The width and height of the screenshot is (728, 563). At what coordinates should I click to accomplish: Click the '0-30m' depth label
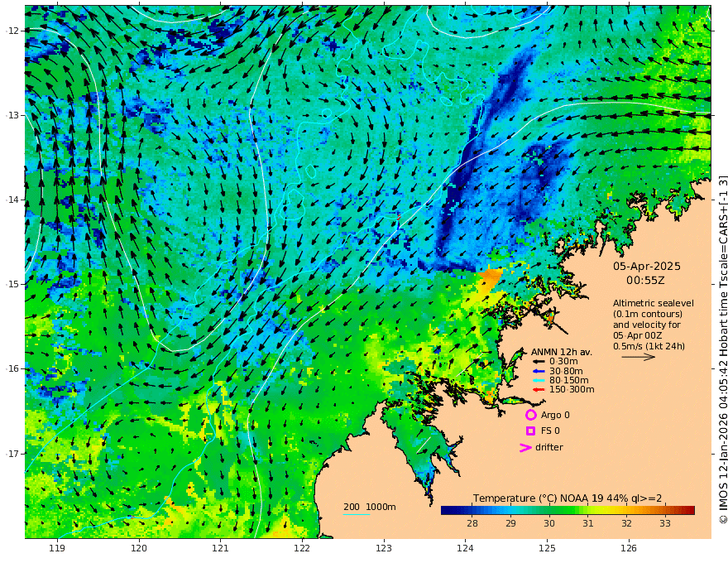pos(563,362)
